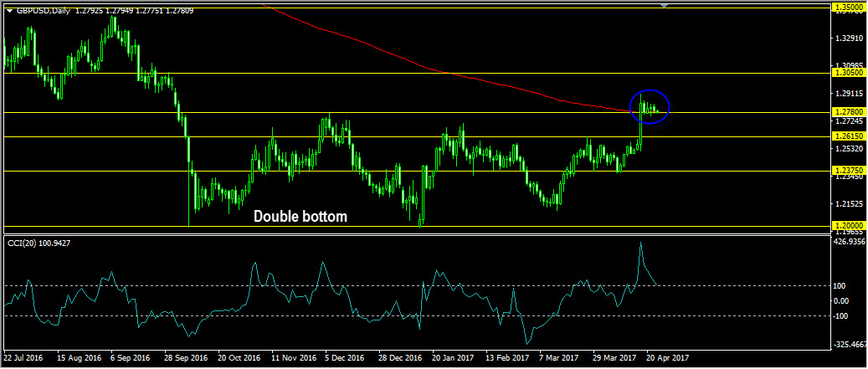
Task: Click the CCI scale level 100 value
Action: pyautogui.click(x=840, y=286)
